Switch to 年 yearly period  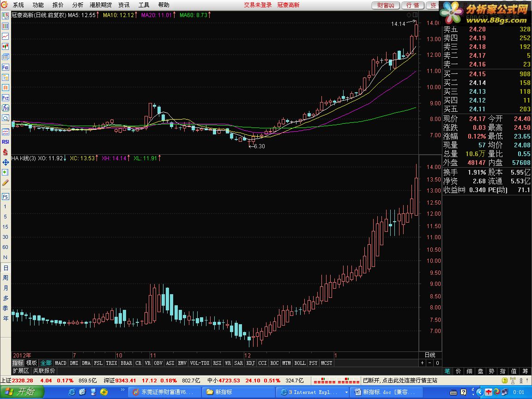tap(6, 319)
